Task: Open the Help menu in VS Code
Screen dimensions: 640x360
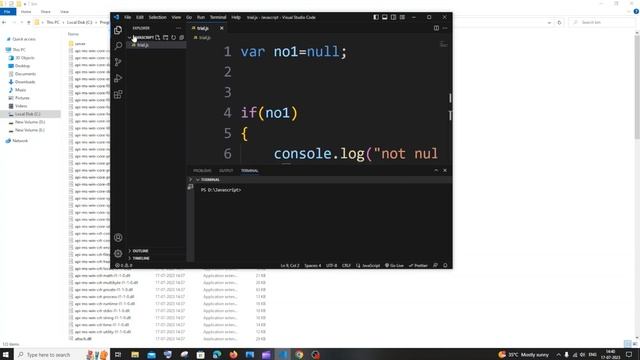Action: (x=236, y=17)
